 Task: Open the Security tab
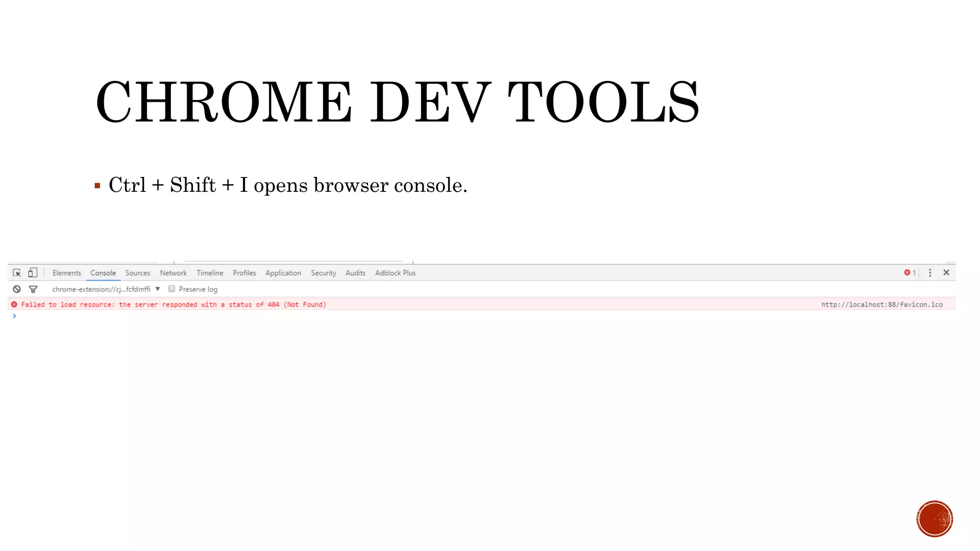(x=323, y=273)
